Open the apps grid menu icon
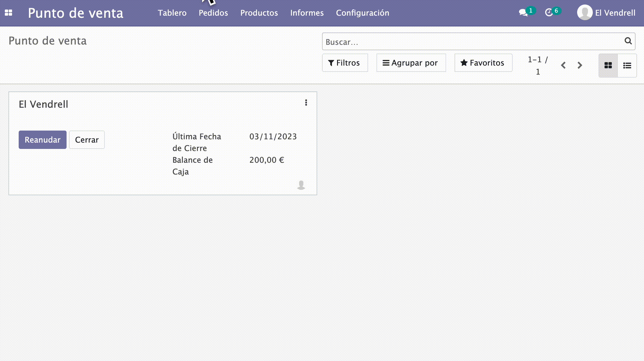 tap(8, 13)
